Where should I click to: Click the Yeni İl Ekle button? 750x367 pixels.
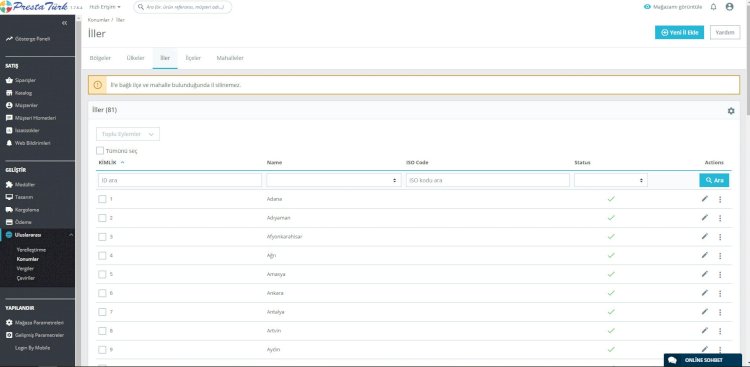pos(679,33)
